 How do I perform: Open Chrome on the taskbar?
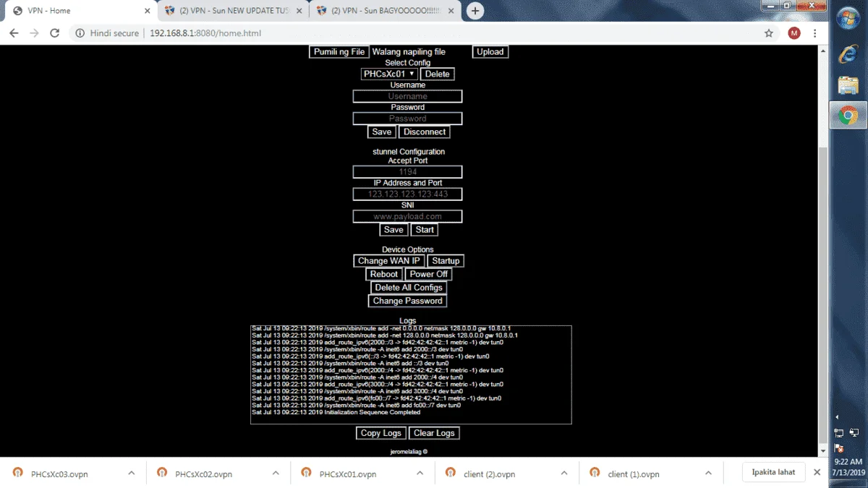tap(848, 116)
